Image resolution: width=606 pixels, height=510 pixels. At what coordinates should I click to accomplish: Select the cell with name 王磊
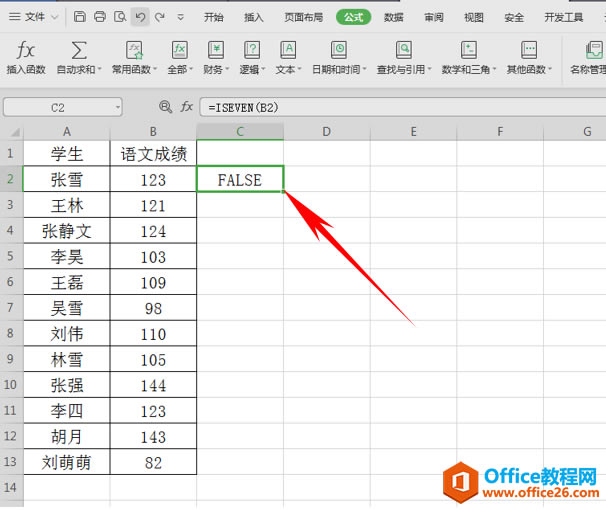coord(67,282)
